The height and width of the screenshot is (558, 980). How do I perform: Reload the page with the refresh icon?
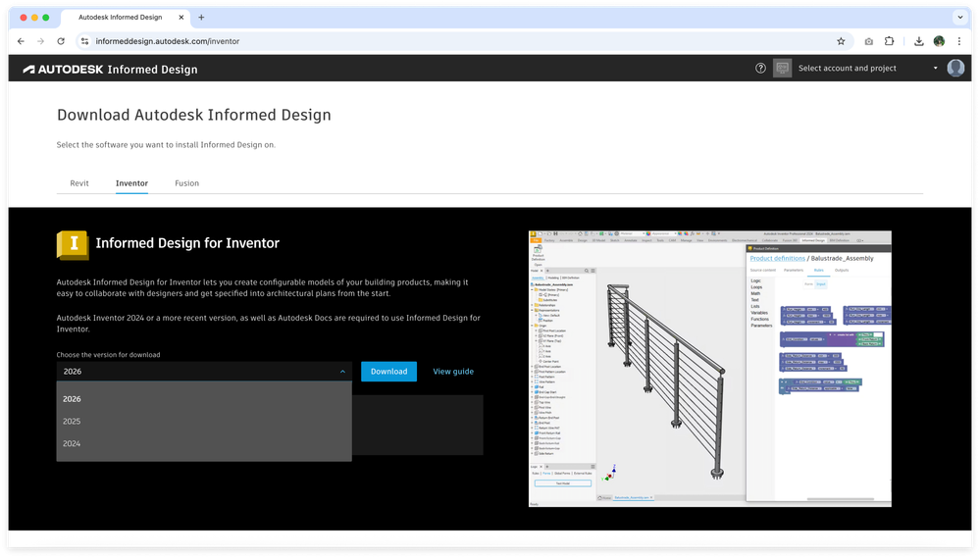(x=61, y=41)
